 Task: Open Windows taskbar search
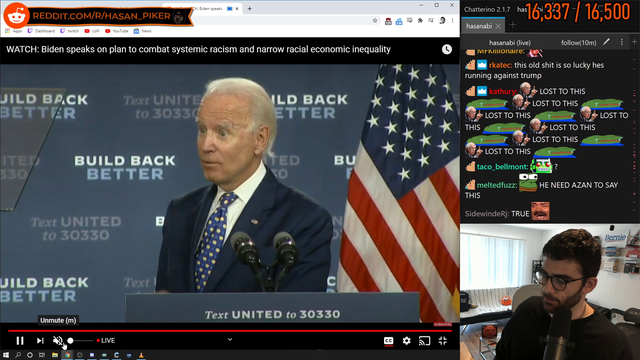tap(18, 355)
